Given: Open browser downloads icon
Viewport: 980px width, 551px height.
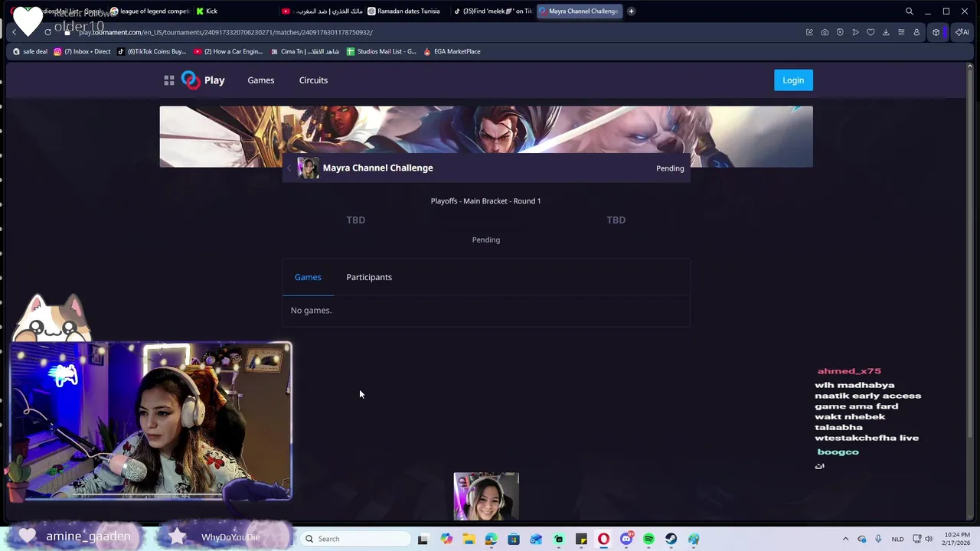Looking at the screenshot, I should click(886, 32).
